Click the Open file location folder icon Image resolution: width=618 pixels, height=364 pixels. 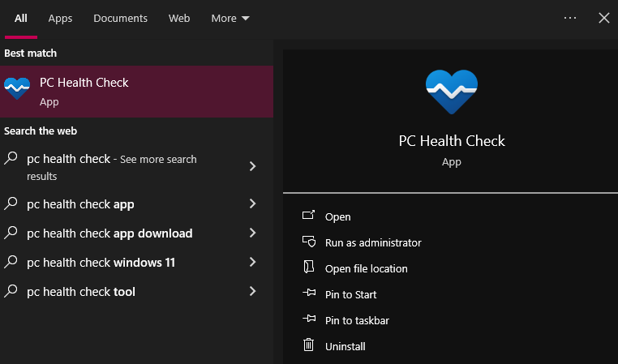tap(309, 267)
